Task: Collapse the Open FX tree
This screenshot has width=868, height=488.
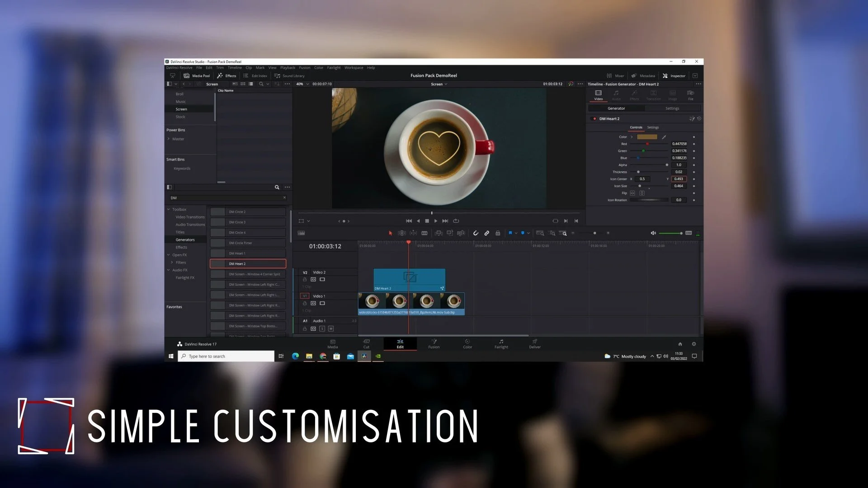Action: [x=169, y=255]
